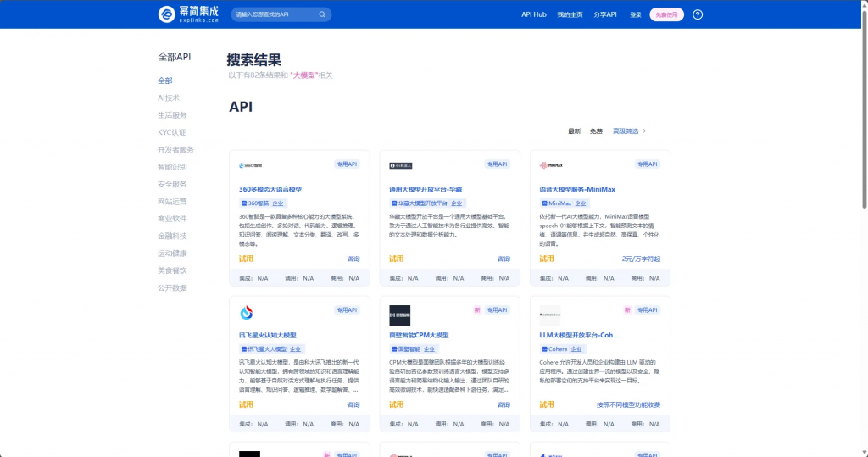The height and width of the screenshot is (457, 868).
Task: Open the help question mark icon
Action: pos(698,14)
